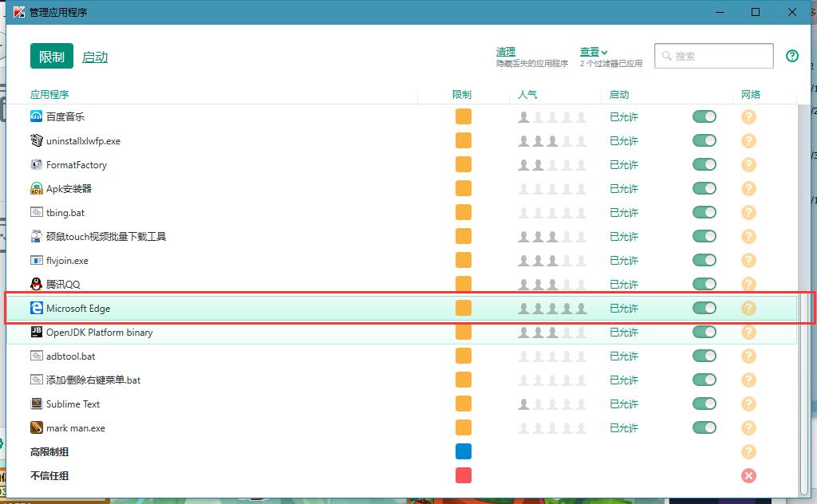817x504 pixels.
Task: Click the 添加/删除右键菜单.bat file icon
Action: 36,380
